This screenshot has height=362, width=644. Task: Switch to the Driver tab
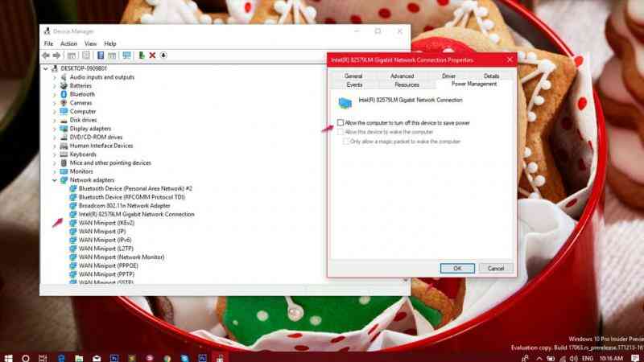(448, 76)
